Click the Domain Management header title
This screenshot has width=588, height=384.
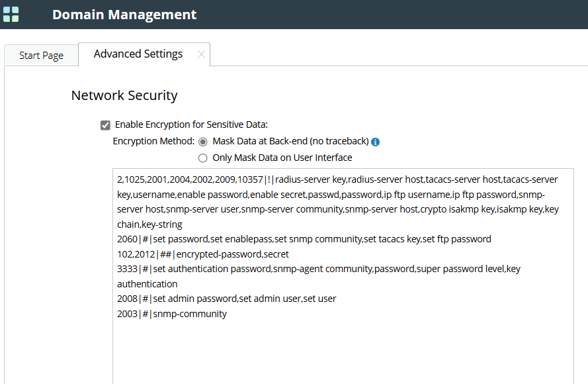(124, 15)
